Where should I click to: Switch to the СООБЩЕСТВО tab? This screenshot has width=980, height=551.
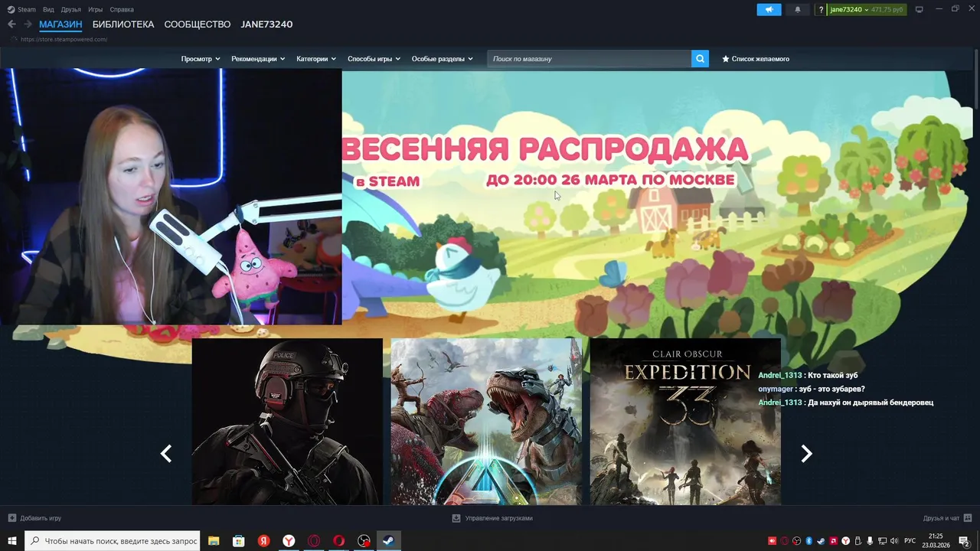[x=198, y=24]
